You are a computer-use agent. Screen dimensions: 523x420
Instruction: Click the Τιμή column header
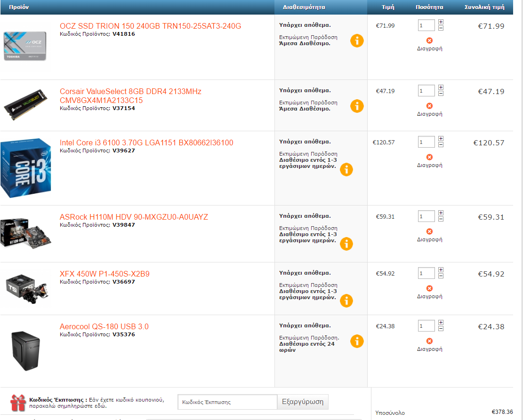388,7
